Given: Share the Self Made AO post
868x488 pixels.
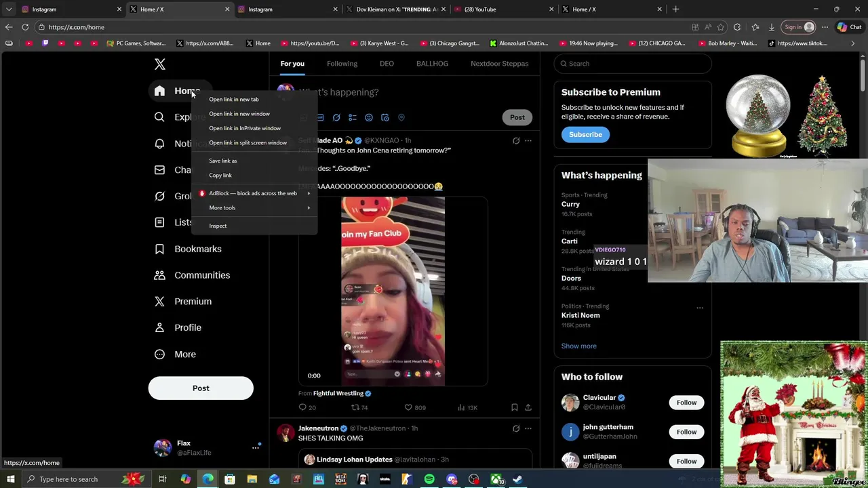Looking at the screenshot, I should pyautogui.click(x=528, y=407).
